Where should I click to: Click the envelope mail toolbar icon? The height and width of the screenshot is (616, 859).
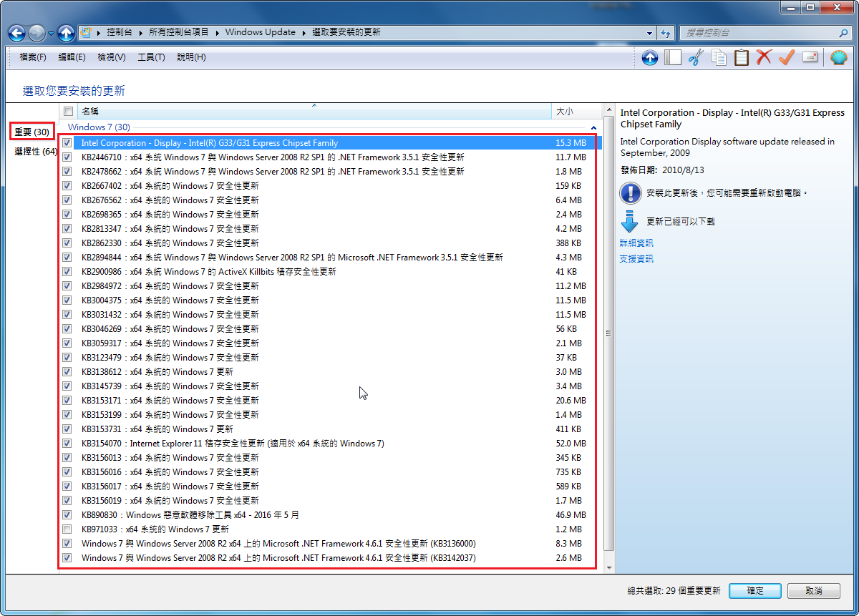tap(810, 57)
